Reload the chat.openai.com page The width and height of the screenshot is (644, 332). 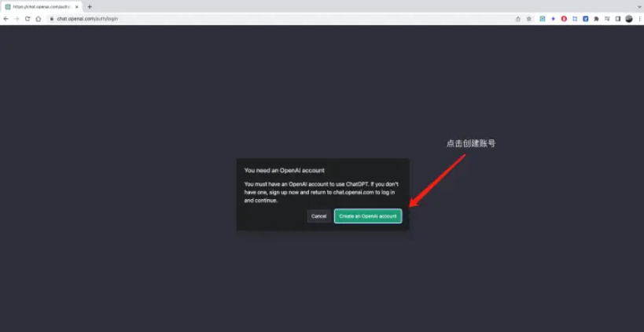(28, 19)
